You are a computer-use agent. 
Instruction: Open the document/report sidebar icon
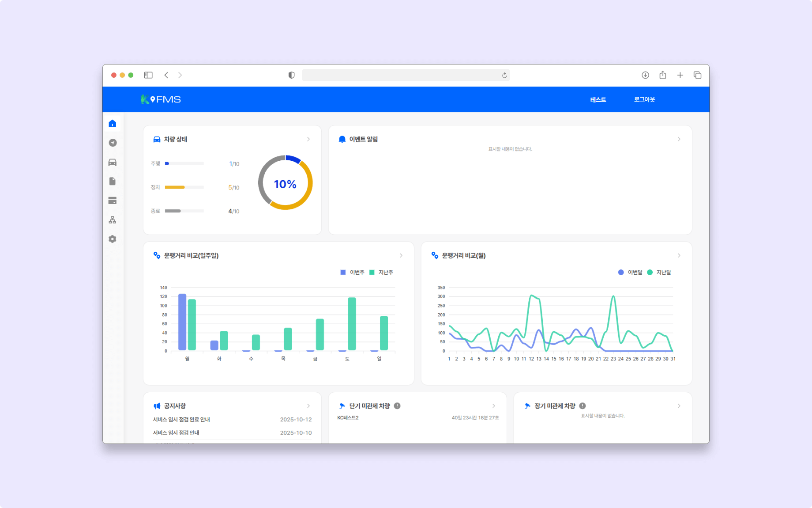113,181
